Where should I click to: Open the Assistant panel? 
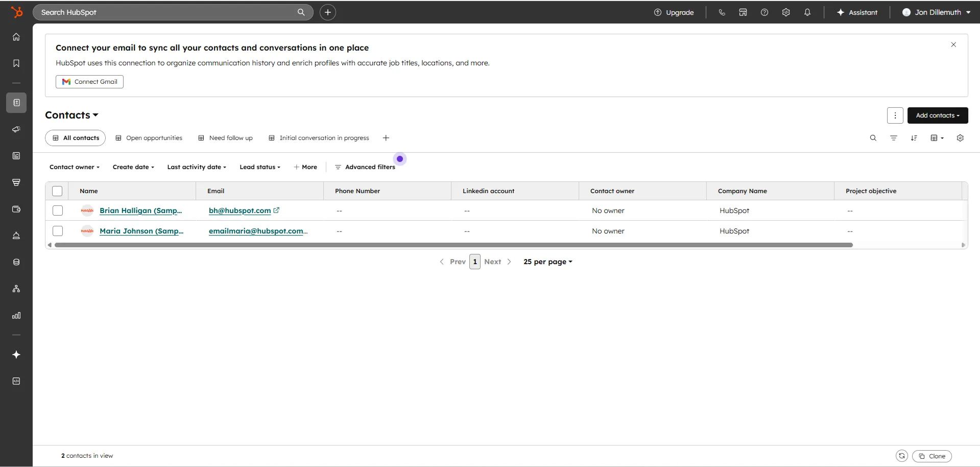[857, 12]
